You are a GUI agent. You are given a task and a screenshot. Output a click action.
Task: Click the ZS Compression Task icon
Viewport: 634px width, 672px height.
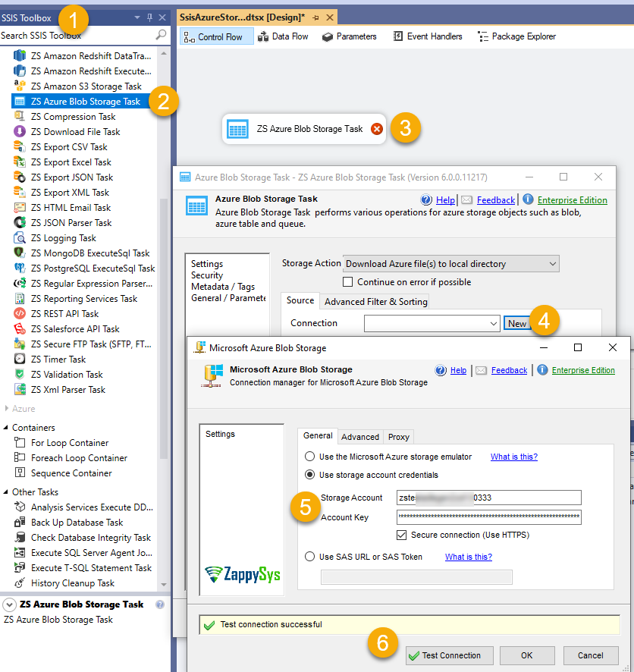(20, 117)
